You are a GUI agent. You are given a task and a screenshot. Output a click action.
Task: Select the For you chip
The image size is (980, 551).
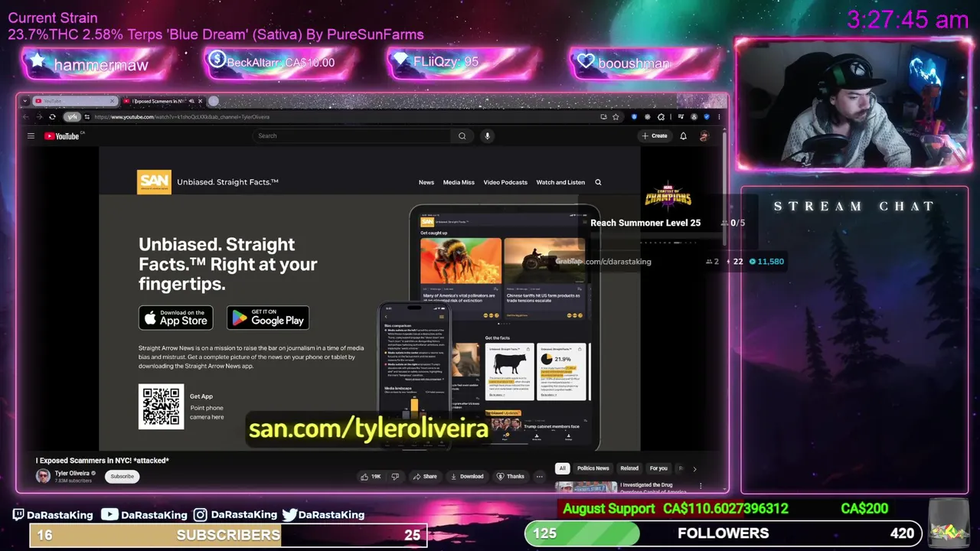(658, 468)
